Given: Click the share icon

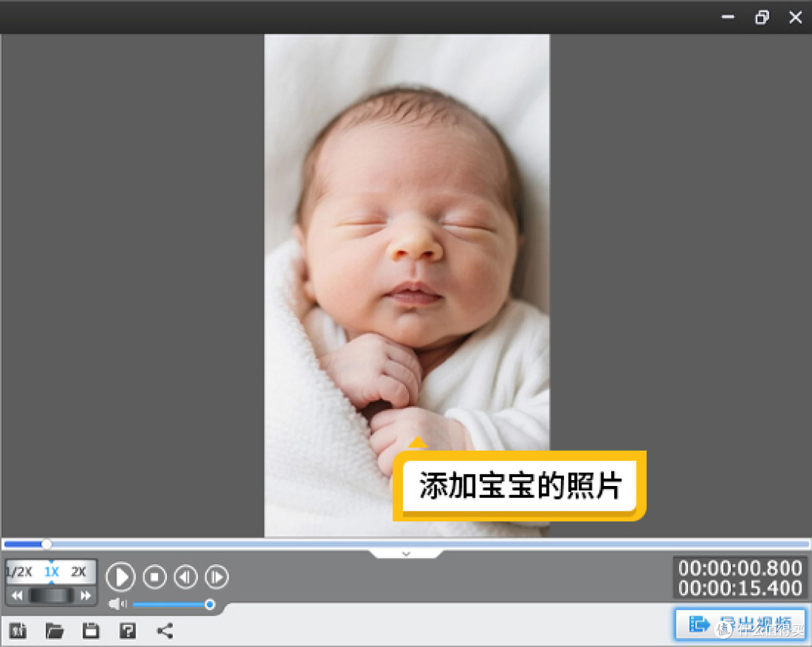Looking at the screenshot, I should [165, 631].
